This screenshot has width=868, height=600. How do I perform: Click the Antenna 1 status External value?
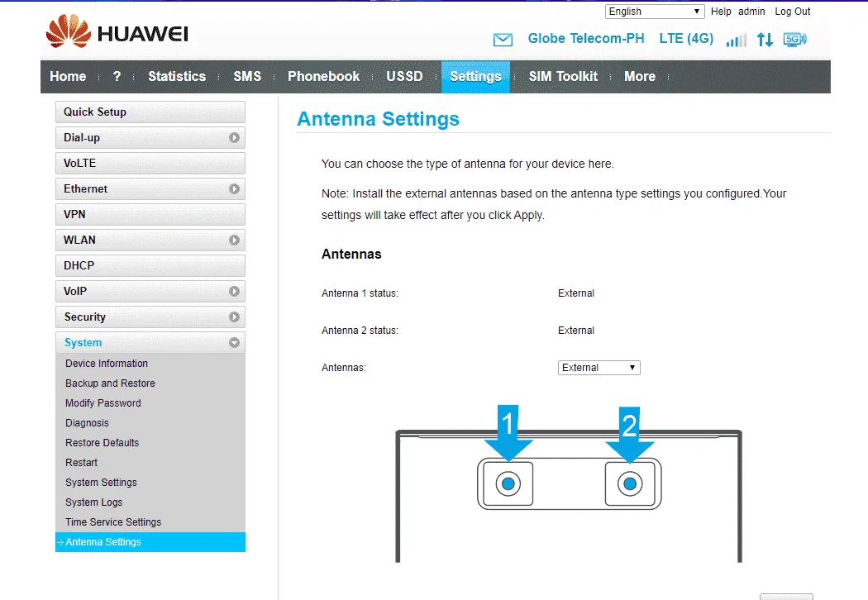tap(575, 293)
